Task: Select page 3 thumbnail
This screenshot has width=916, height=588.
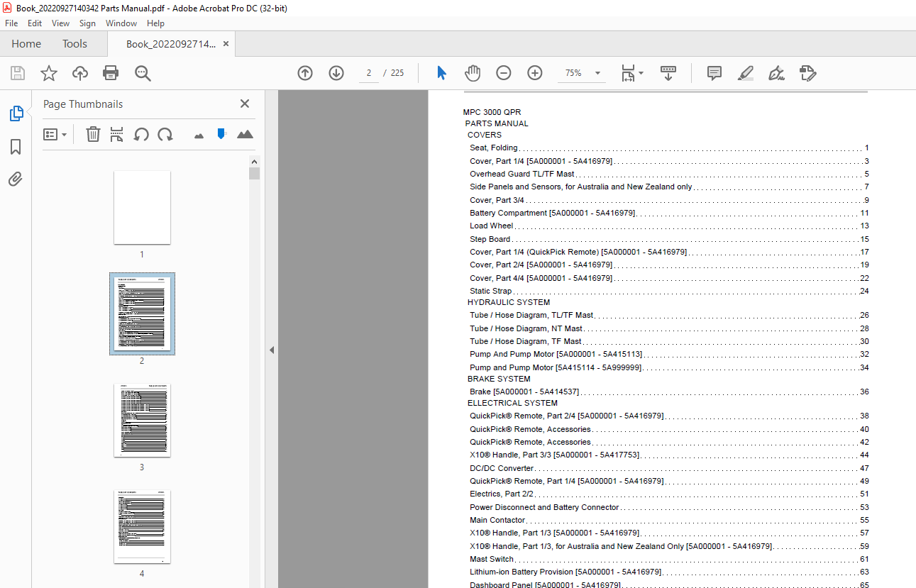Action: click(x=142, y=421)
